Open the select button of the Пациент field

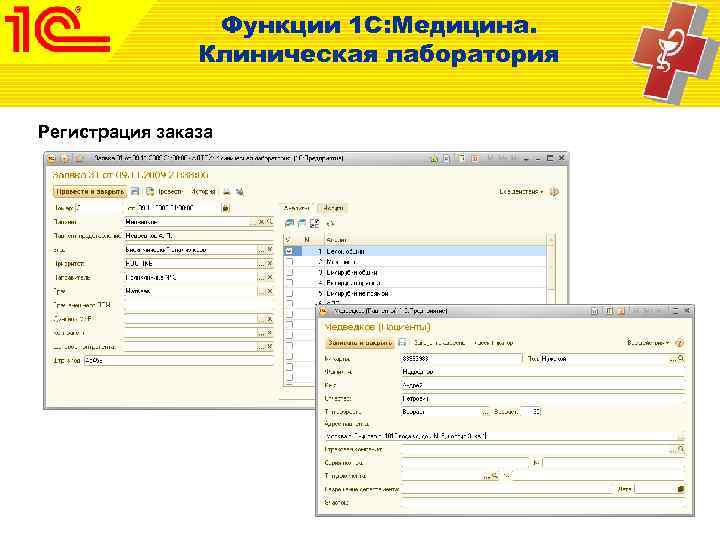(254, 222)
